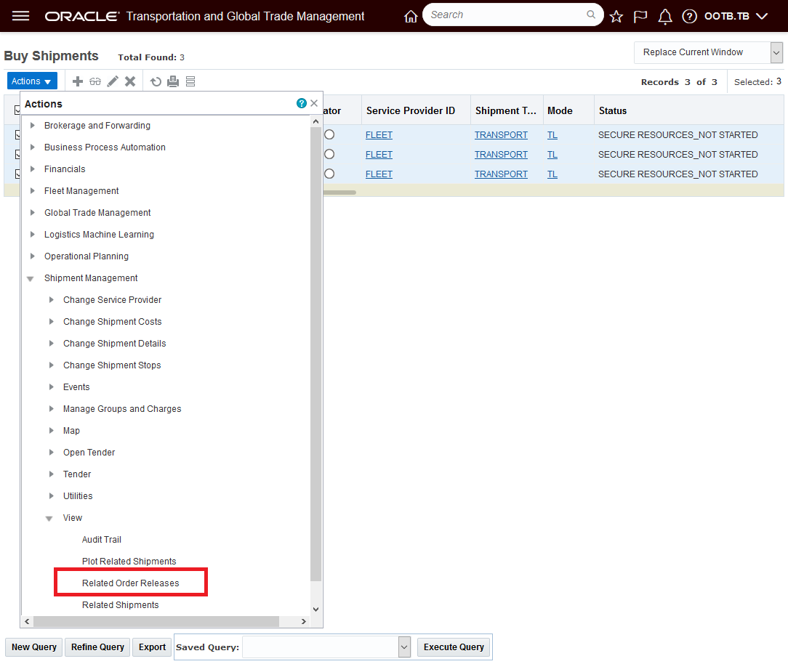The image size is (788, 672).
Task: Expand Manage Groups and Charges
Action: pos(52,409)
